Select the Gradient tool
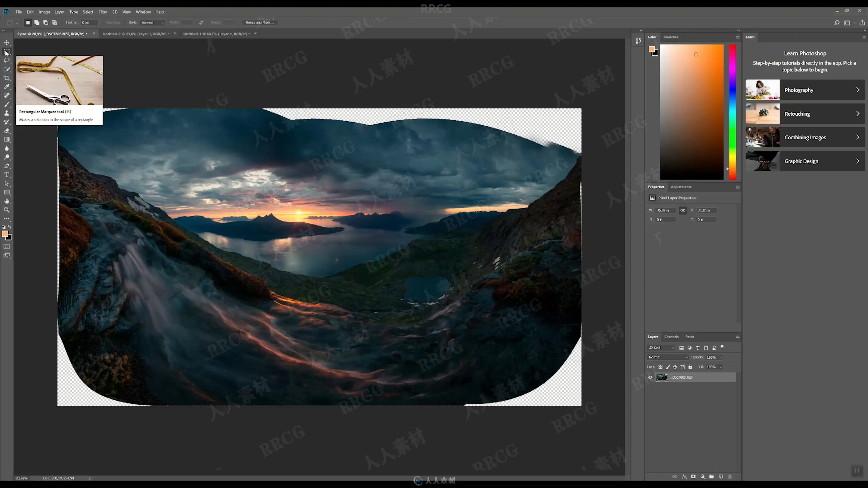 [x=7, y=139]
